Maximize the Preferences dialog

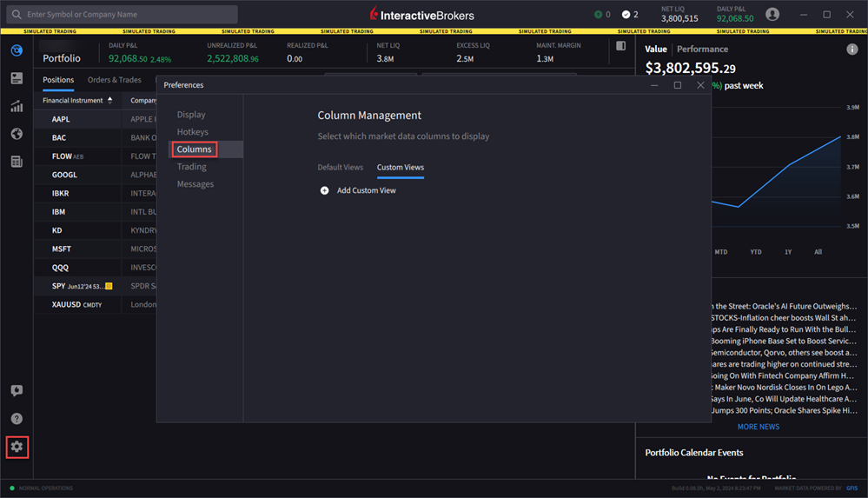click(x=678, y=85)
